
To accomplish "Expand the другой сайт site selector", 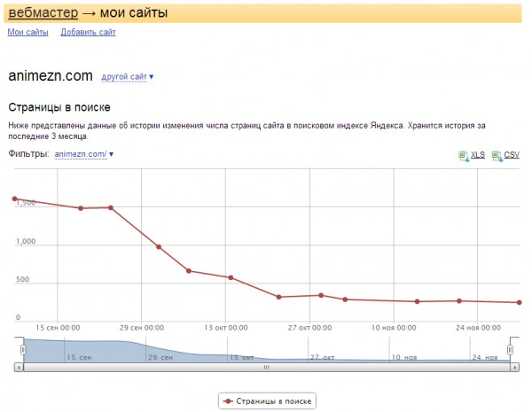I will tap(127, 77).
